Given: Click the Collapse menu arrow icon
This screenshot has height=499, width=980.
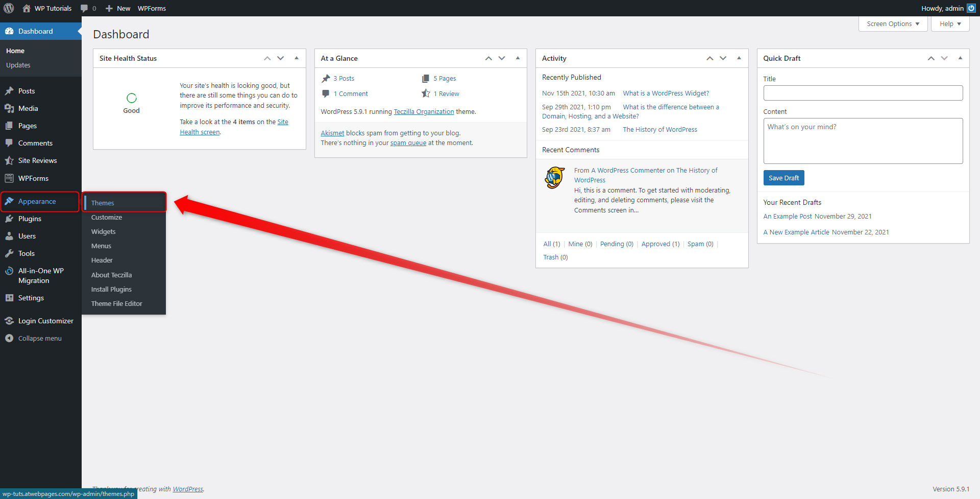Looking at the screenshot, I should [9, 338].
